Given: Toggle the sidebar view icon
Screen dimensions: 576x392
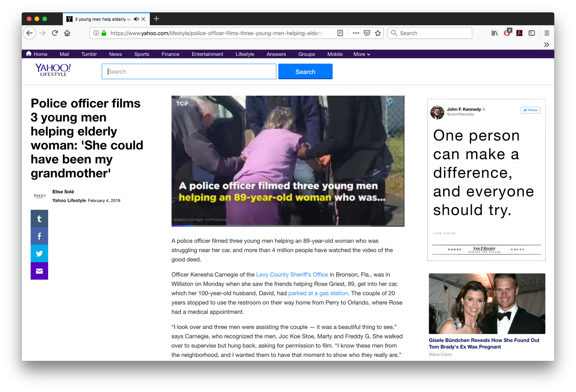Looking at the screenshot, I should coord(532,33).
